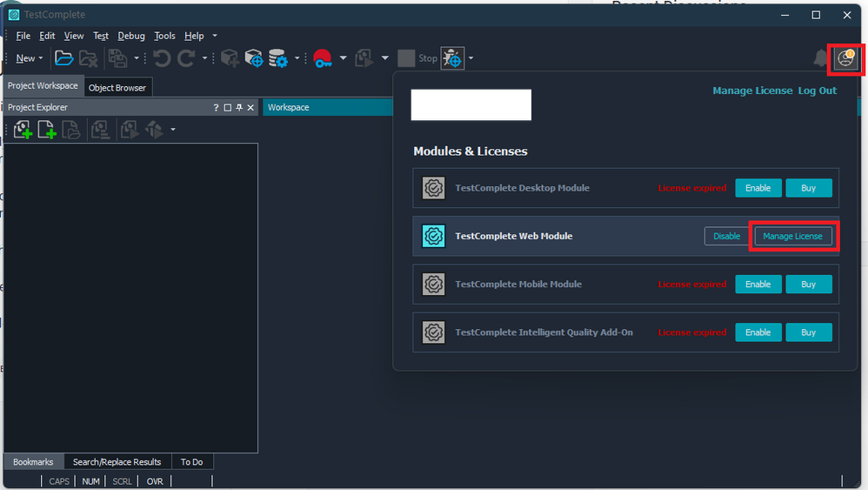Click the Log Out link

[x=818, y=91]
